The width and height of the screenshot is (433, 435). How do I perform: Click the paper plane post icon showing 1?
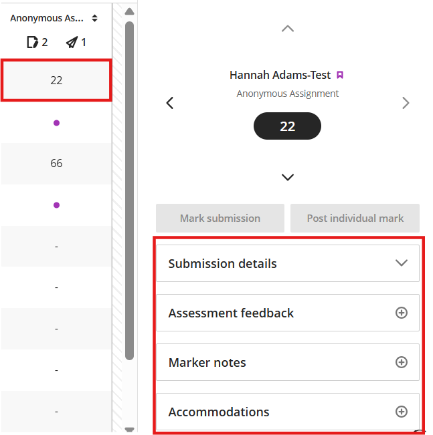point(72,42)
